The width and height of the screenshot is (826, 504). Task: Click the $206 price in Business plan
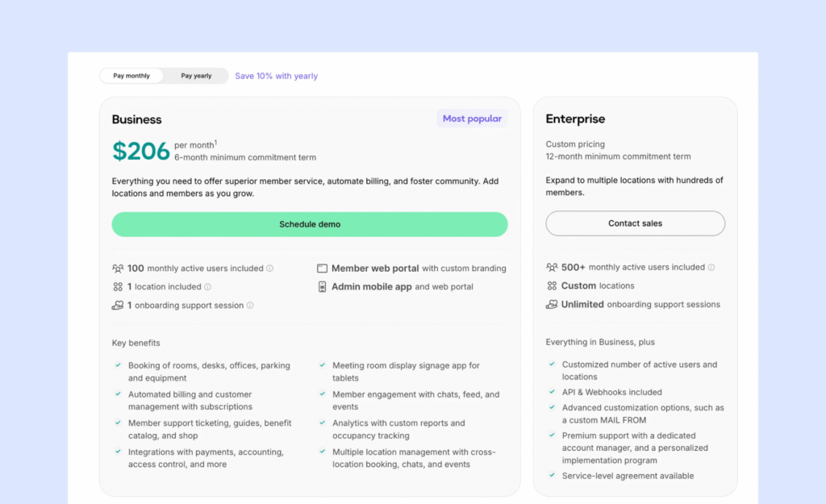coord(141,151)
